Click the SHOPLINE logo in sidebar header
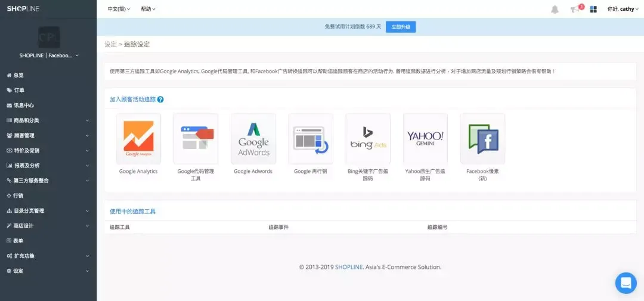 point(23,8)
